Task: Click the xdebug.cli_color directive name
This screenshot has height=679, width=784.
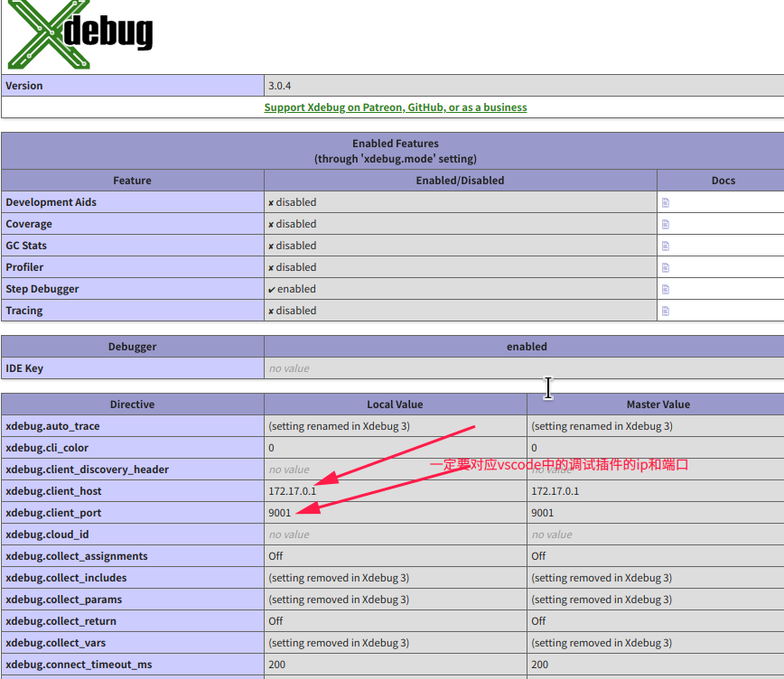Action: [47, 448]
